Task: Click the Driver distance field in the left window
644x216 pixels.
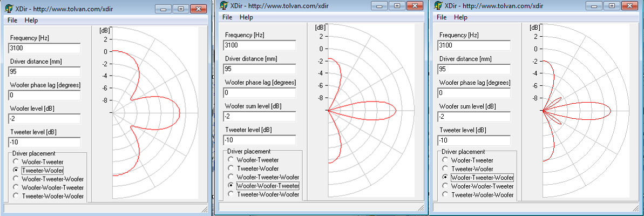Action: point(44,72)
